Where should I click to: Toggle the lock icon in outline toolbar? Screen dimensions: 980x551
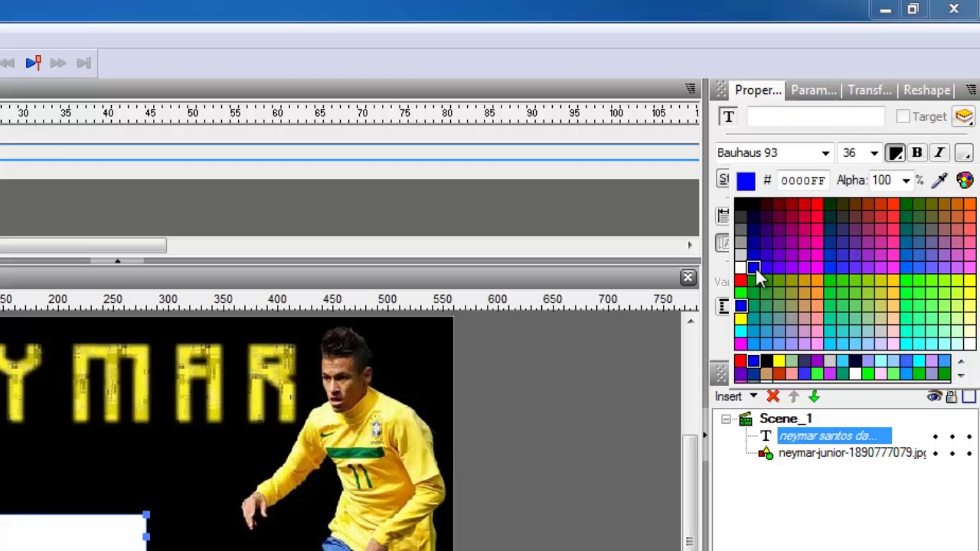tap(952, 396)
